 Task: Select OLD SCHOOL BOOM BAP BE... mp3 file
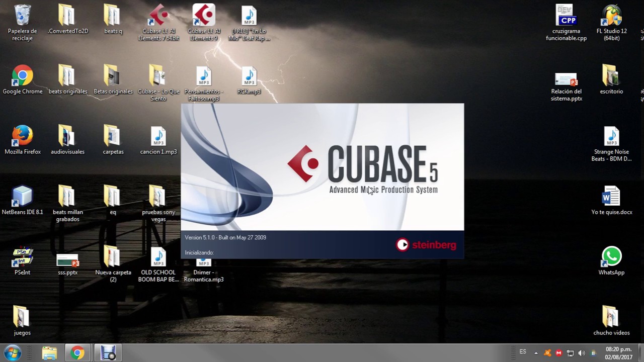click(158, 264)
